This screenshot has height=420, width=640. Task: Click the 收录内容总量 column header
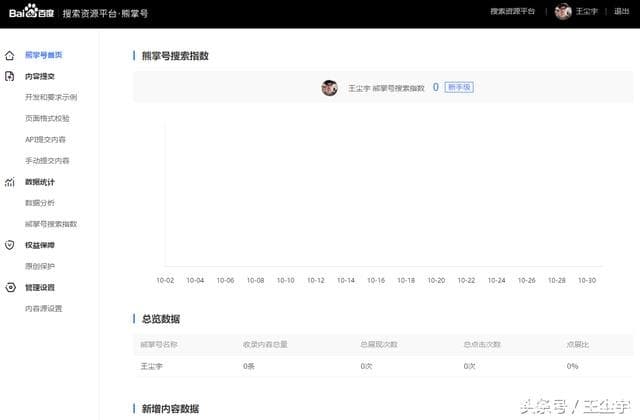point(265,344)
